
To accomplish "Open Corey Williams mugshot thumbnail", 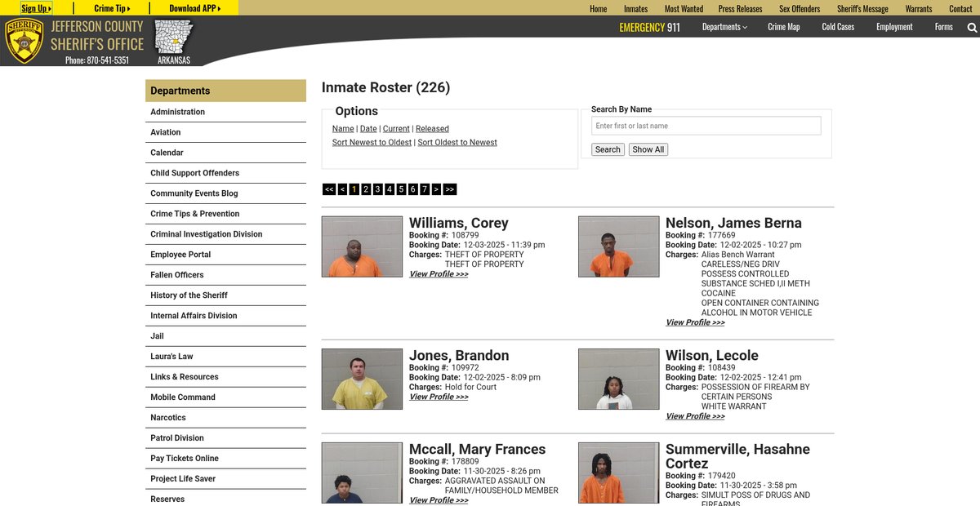I will [x=362, y=246].
